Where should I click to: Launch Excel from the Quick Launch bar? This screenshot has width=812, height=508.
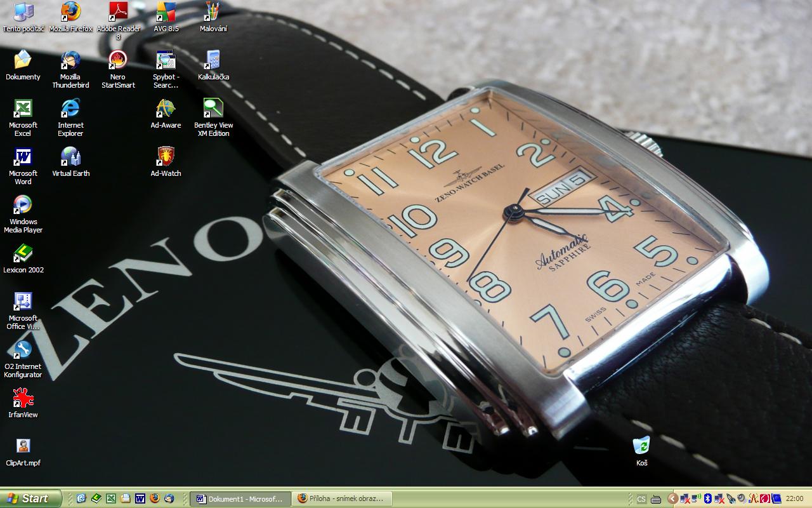pos(110,498)
